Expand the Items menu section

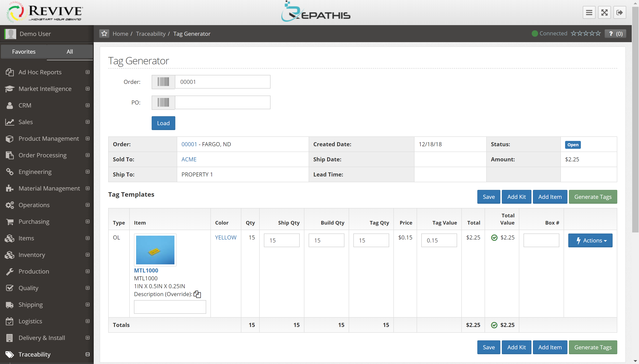coord(88,238)
